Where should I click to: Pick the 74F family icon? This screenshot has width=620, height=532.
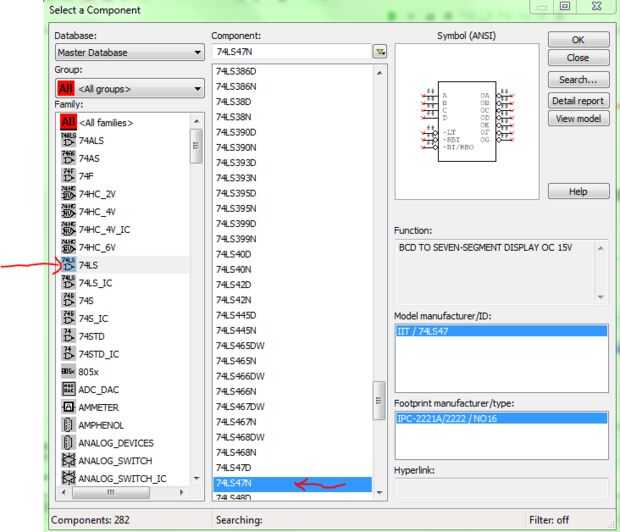[x=68, y=176]
